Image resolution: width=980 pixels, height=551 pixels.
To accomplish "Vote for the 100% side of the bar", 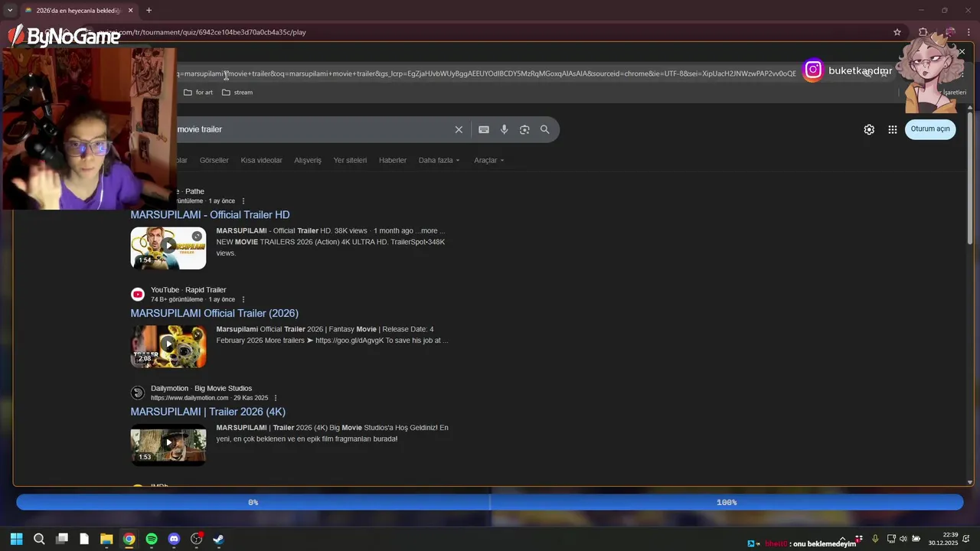I will click(727, 503).
